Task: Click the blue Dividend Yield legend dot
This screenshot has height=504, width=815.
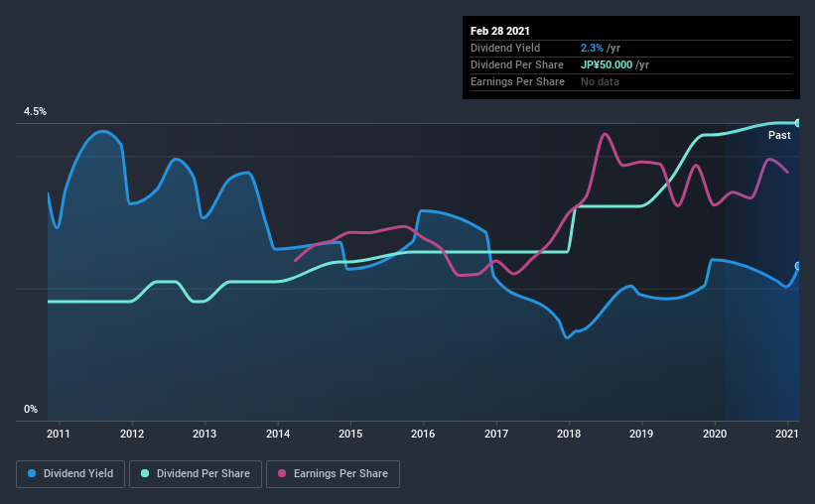Action: (30, 474)
